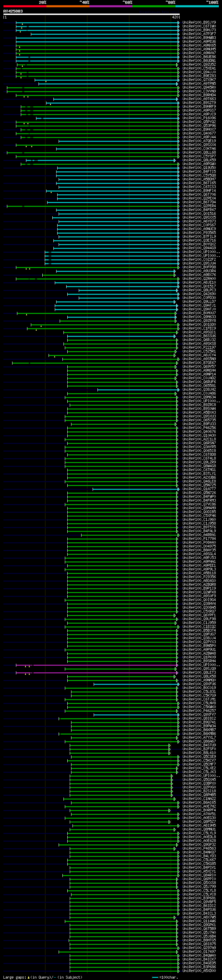Select the UniRef100_A9PEU6 label
Image resolution: width=222 pixels, height=980 pixels.
click(x=199, y=41)
